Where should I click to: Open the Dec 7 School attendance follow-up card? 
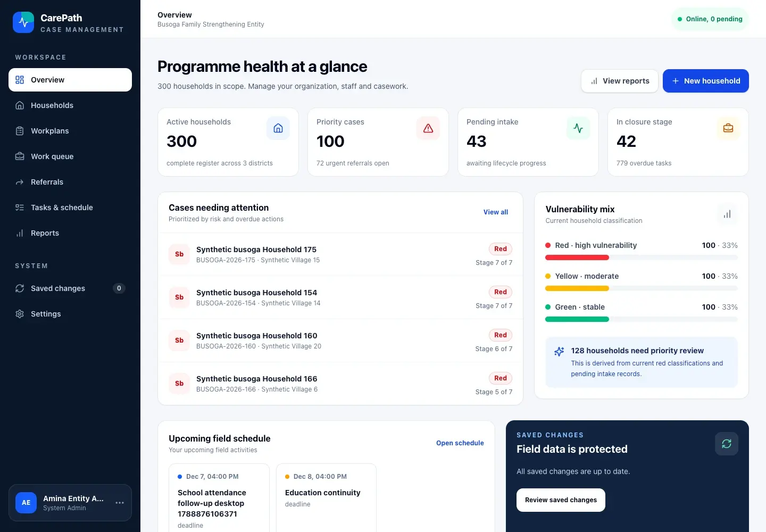(219, 498)
